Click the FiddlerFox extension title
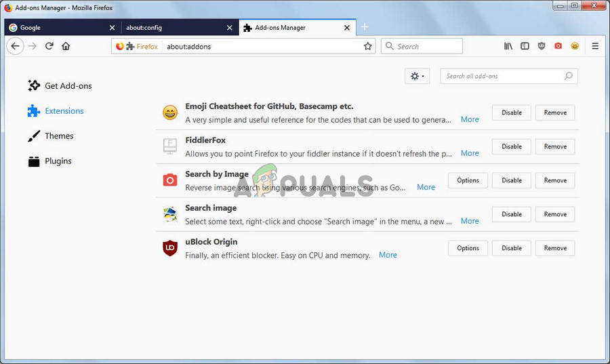This screenshot has height=364, width=610. [x=205, y=140]
